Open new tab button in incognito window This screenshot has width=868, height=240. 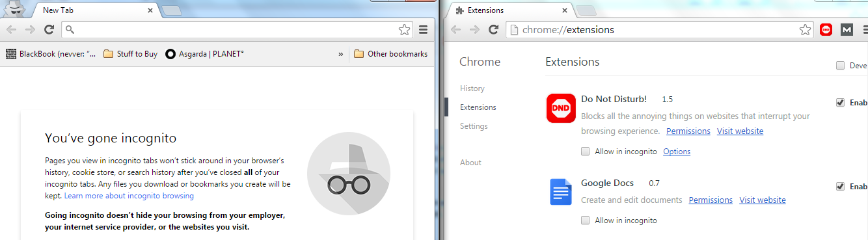pyautogui.click(x=171, y=10)
